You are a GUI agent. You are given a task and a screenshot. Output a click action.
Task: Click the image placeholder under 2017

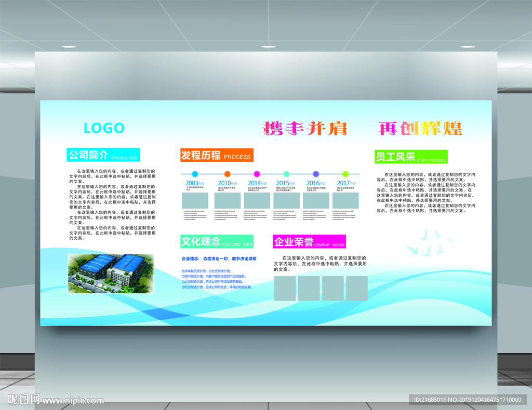[x=345, y=201]
